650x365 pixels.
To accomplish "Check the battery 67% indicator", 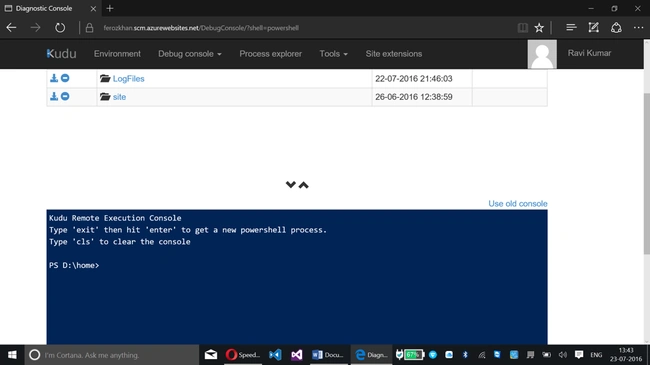I will click(413, 355).
